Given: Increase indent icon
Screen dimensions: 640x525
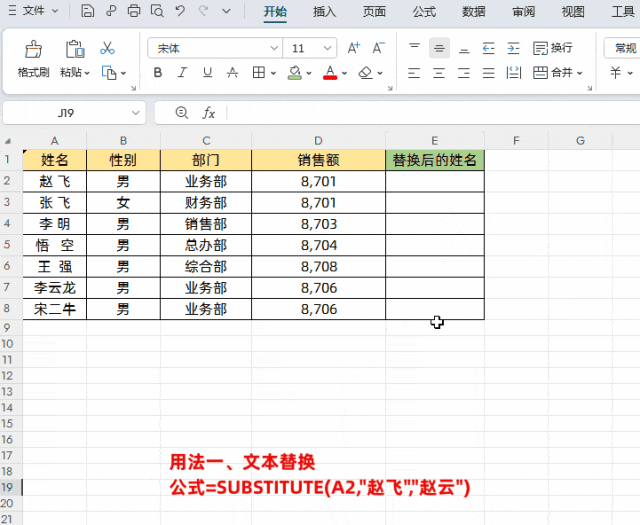Looking at the screenshot, I should 513,49.
